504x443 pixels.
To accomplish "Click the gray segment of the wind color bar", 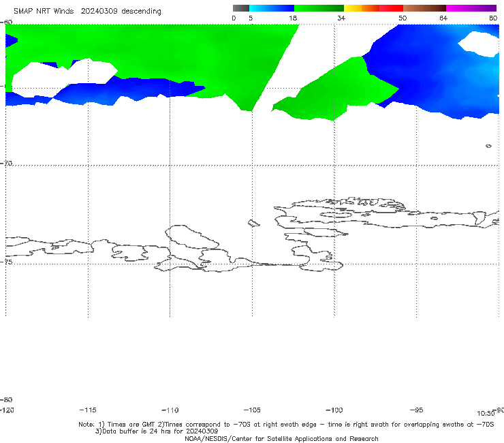I will click(240, 8).
